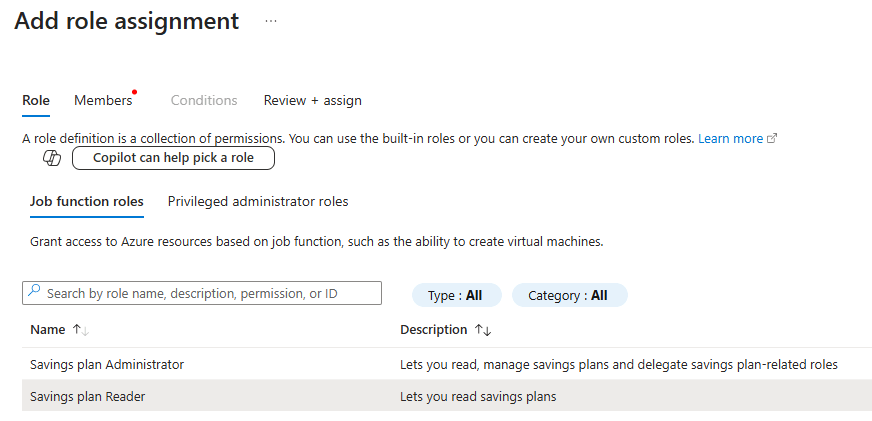
Task: Select the Savings plan Reader row
Action: tap(88, 396)
